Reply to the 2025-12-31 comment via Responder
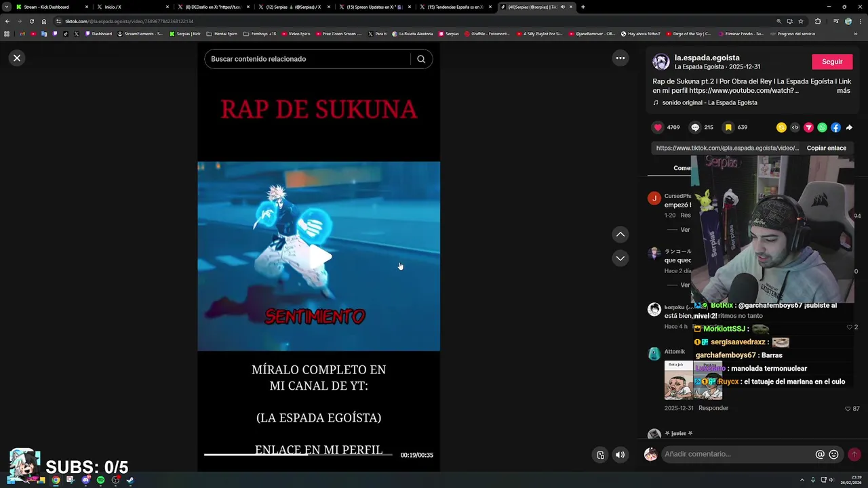Screen dimensions: 868x488 [x=713, y=408]
